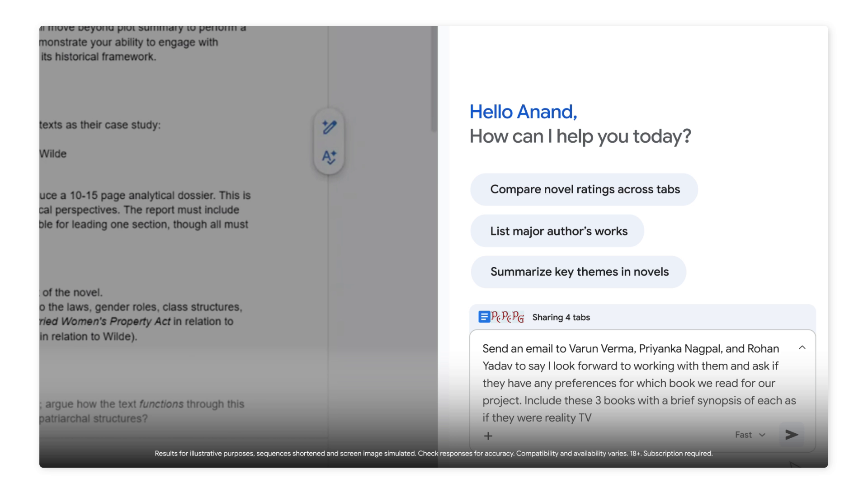
Task: Choose the "List major author's works" suggestion
Action: click(558, 231)
